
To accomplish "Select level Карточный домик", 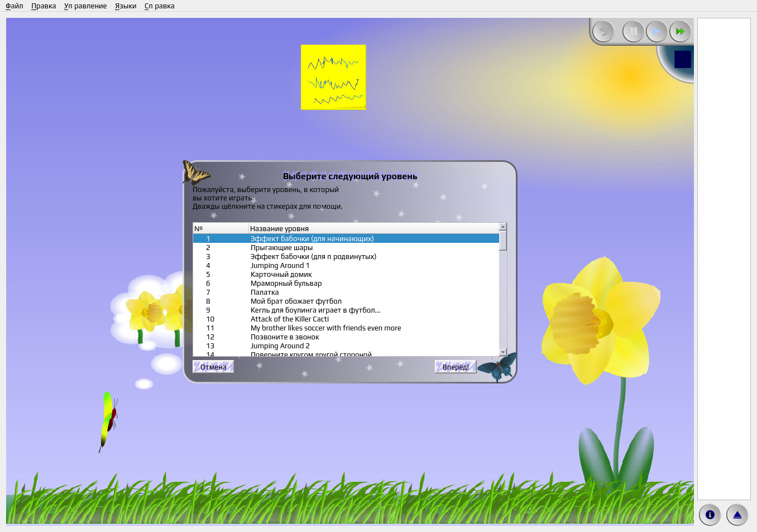I will 346,274.
